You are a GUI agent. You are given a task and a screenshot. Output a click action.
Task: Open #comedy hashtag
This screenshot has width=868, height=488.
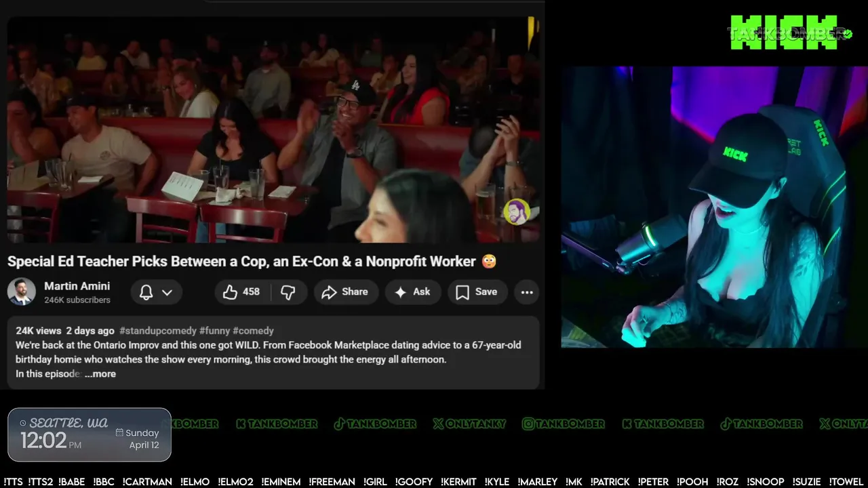(x=253, y=331)
